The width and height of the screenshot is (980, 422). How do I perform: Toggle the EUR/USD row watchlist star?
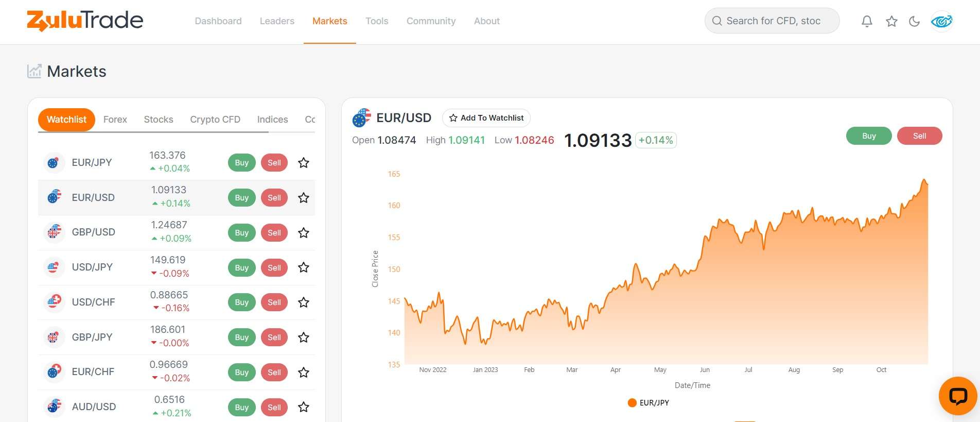304,197
